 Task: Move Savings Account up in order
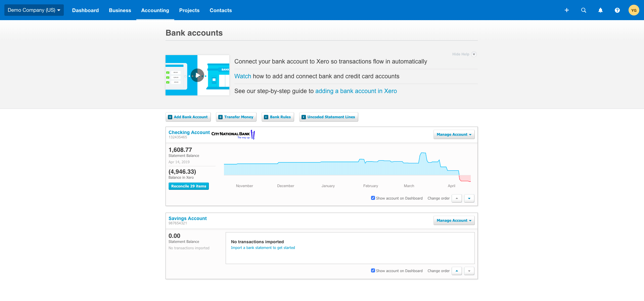click(x=457, y=271)
